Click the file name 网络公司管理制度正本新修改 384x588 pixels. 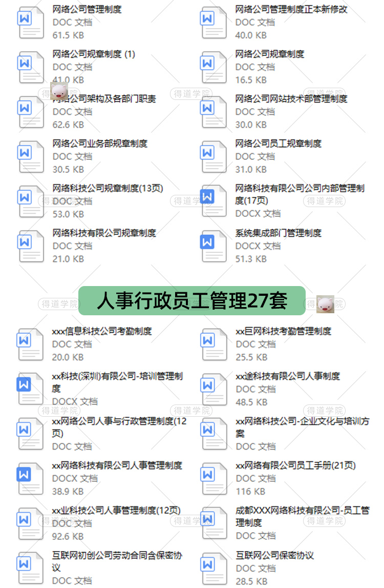[x=291, y=9]
